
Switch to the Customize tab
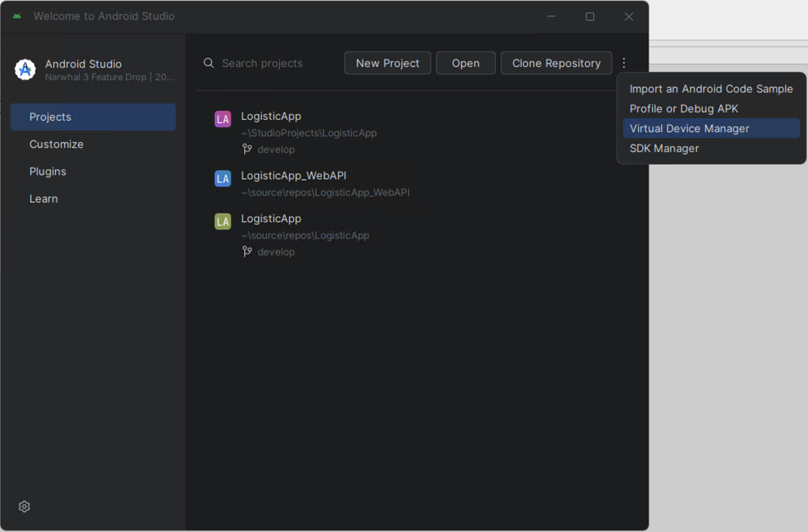[x=56, y=144]
